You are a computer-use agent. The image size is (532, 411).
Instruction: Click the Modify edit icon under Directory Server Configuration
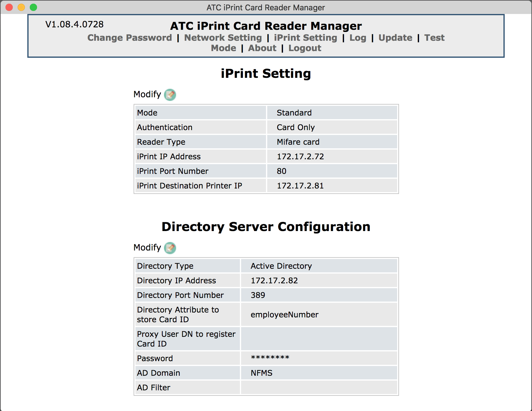click(x=170, y=248)
